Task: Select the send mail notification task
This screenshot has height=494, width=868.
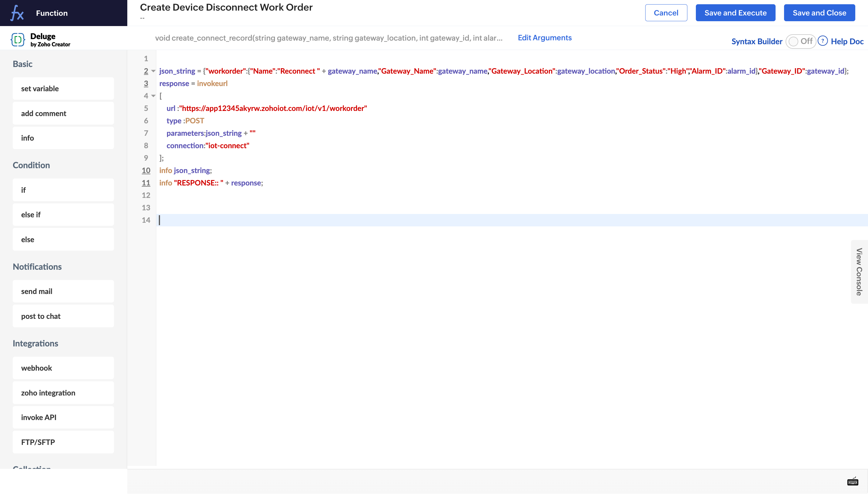Action: coord(63,291)
